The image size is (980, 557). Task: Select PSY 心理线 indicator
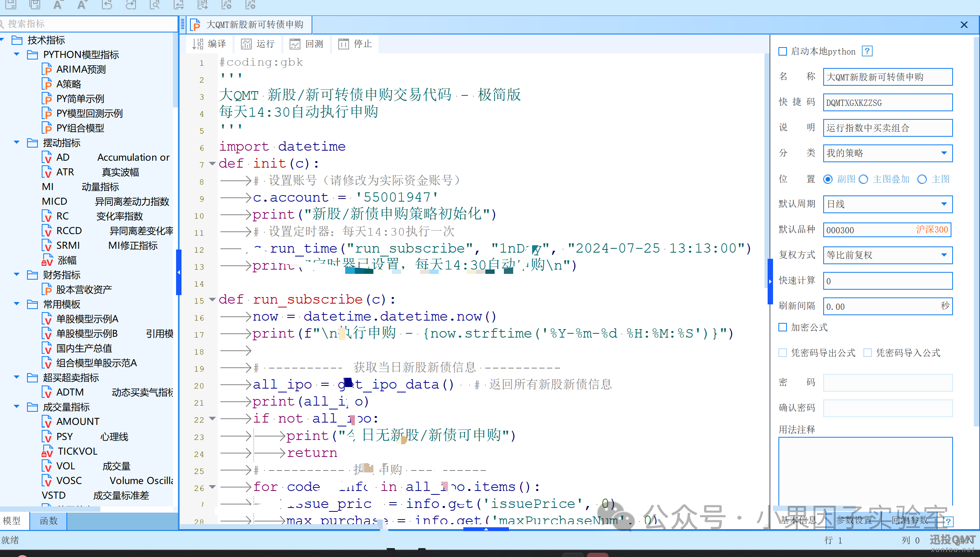tap(85, 437)
